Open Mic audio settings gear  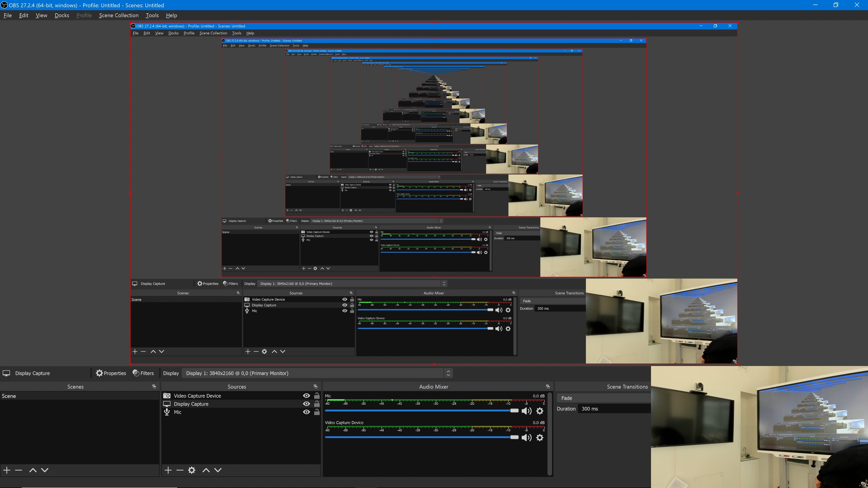coord(540,411)
